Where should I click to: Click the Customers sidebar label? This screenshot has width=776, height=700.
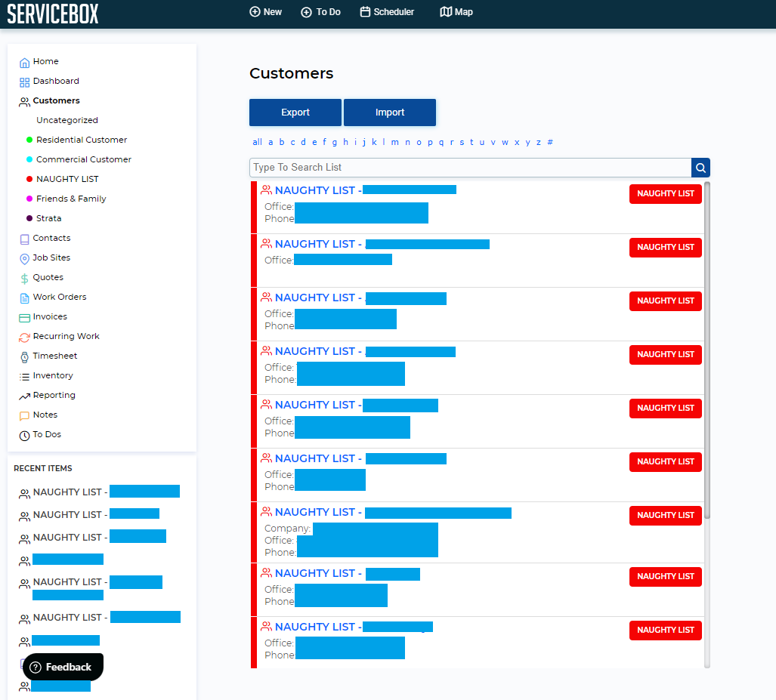(57, 100)
